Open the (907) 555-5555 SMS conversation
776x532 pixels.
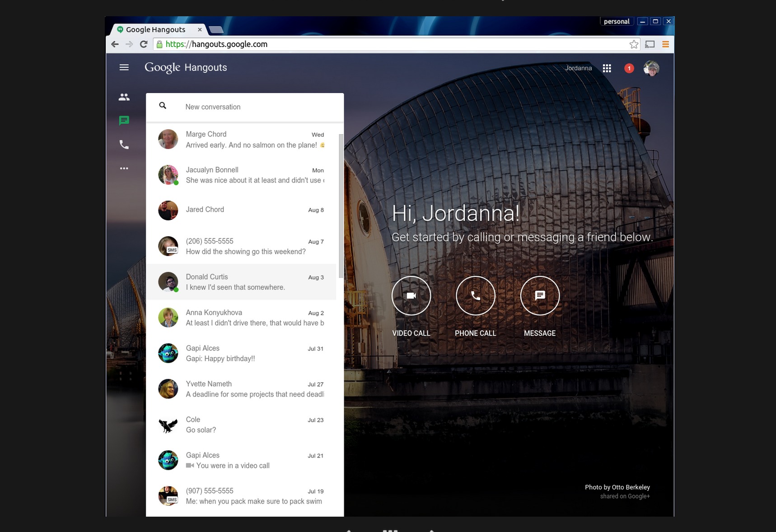click(x=241, y=496)
